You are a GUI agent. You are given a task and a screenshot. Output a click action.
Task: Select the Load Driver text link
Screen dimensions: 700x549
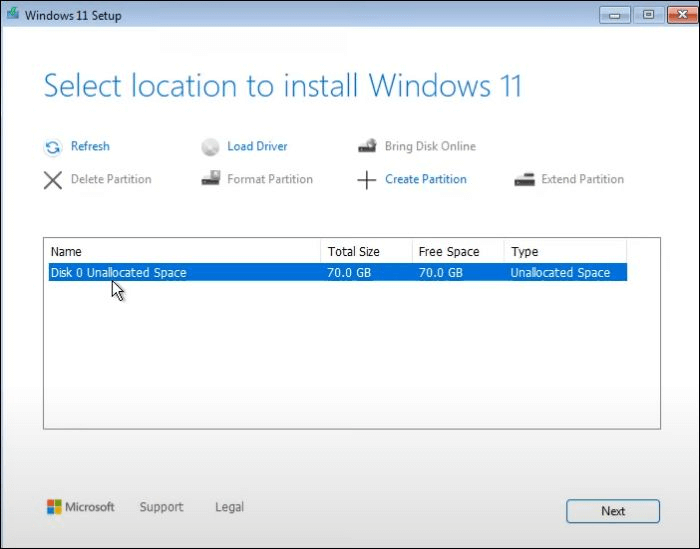click(x=257, y=146)
